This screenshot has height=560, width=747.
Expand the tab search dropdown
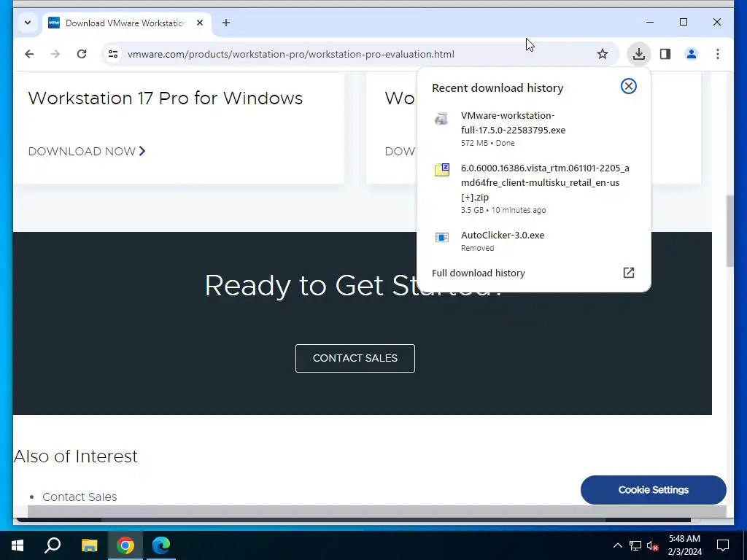click(28, 23)
